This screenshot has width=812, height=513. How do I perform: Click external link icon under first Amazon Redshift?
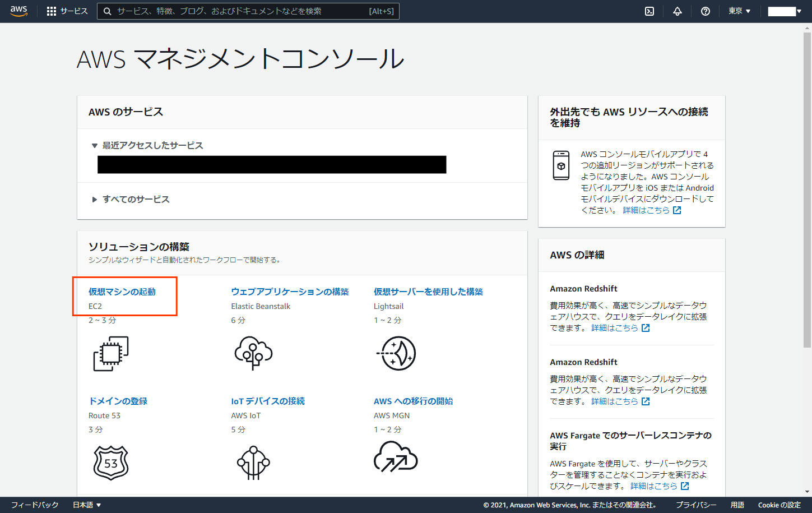(646, 328)
